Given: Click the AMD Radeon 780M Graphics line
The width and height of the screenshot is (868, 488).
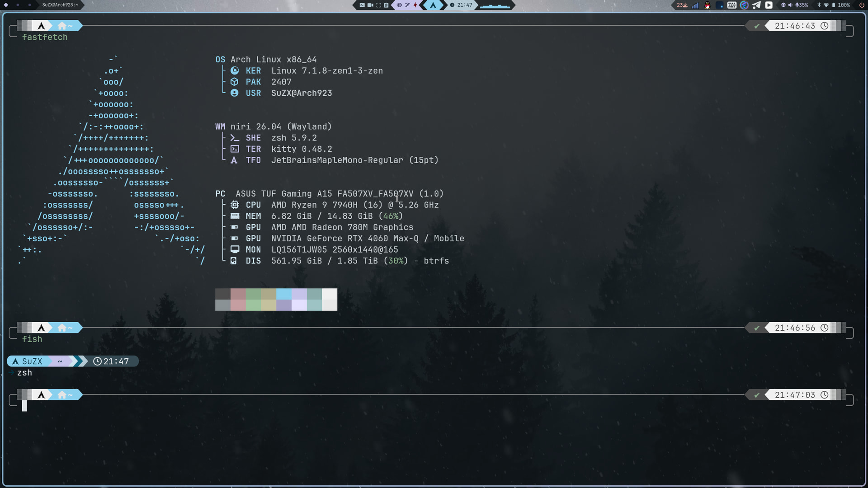Looking at the screenshot, I should 342,227.
